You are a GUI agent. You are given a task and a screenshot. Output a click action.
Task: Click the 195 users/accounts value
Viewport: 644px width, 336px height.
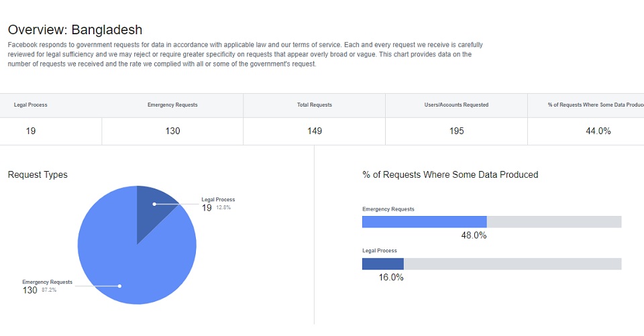[x=456, y=131]
